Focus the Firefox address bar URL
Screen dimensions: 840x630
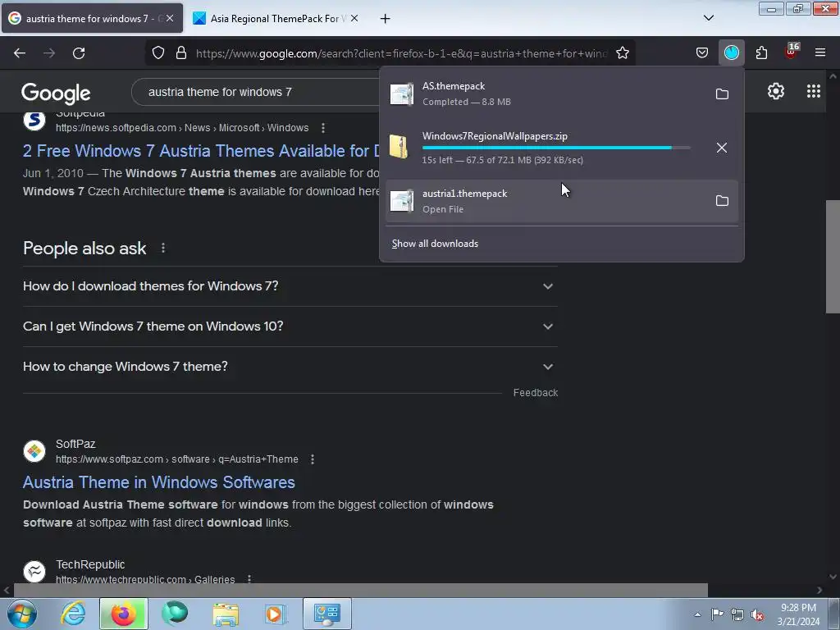coord(400,53)
